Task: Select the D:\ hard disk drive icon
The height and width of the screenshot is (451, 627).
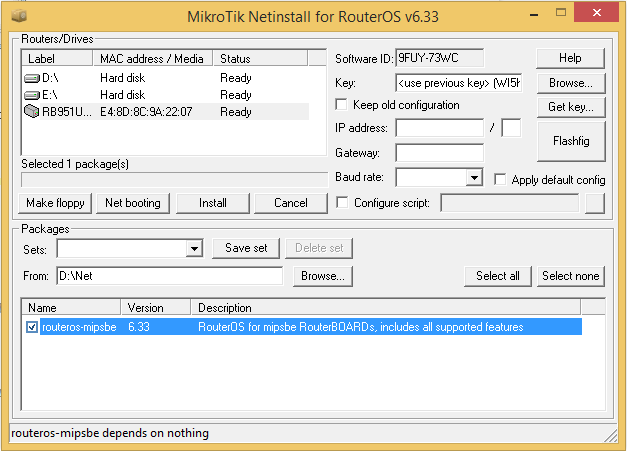Action: click(32, 78)
